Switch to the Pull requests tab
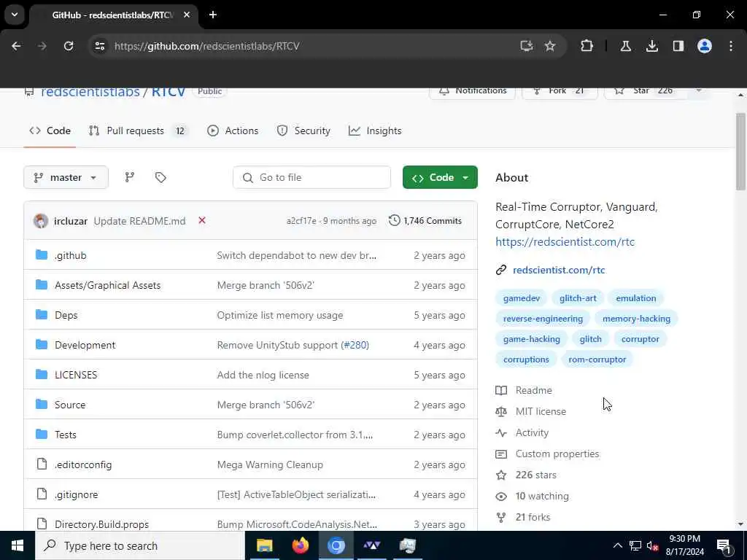 (x=139, y=131)
